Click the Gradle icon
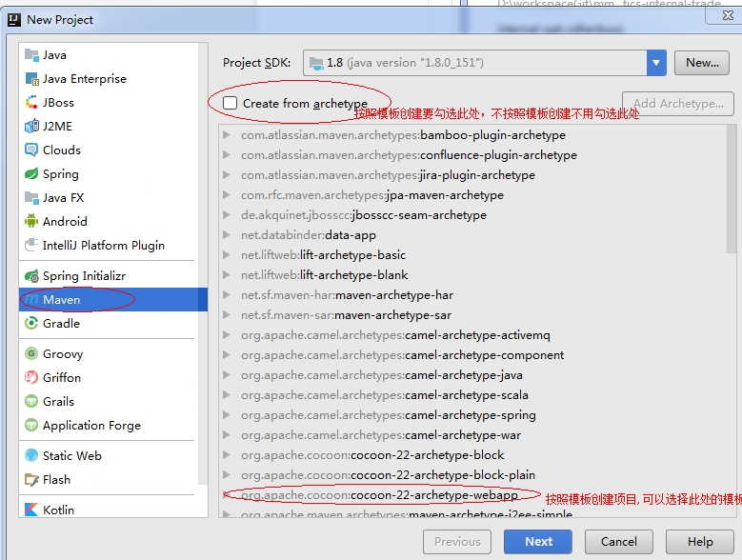The height and width of the screenshot is (560, 742). pos(31,323)
